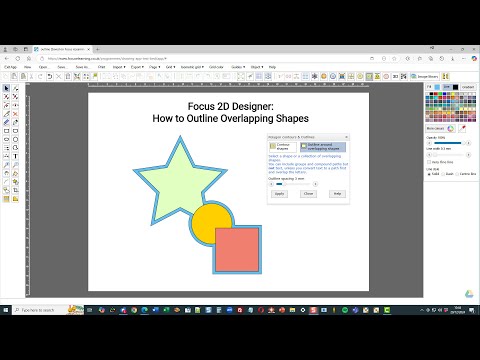Click the light-blue fill colour swatch
Image resolution: width=480 pixels, height=360 pixels.
tap(437, 87)
